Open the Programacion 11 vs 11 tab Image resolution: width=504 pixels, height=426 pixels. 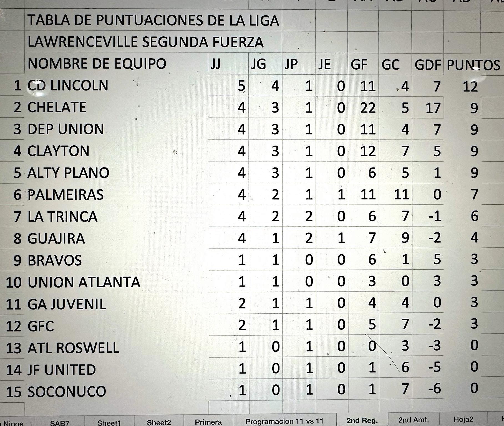(284, 420)
